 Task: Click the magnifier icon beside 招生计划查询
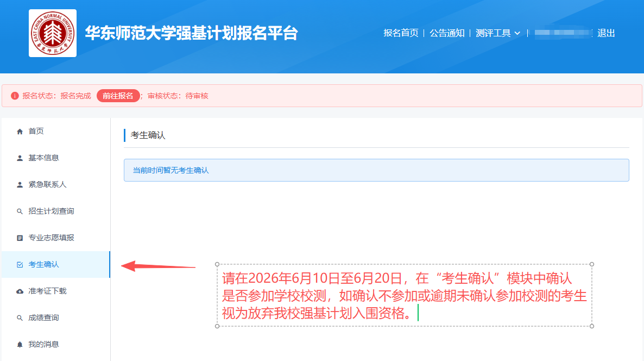(x=20, y=211)
